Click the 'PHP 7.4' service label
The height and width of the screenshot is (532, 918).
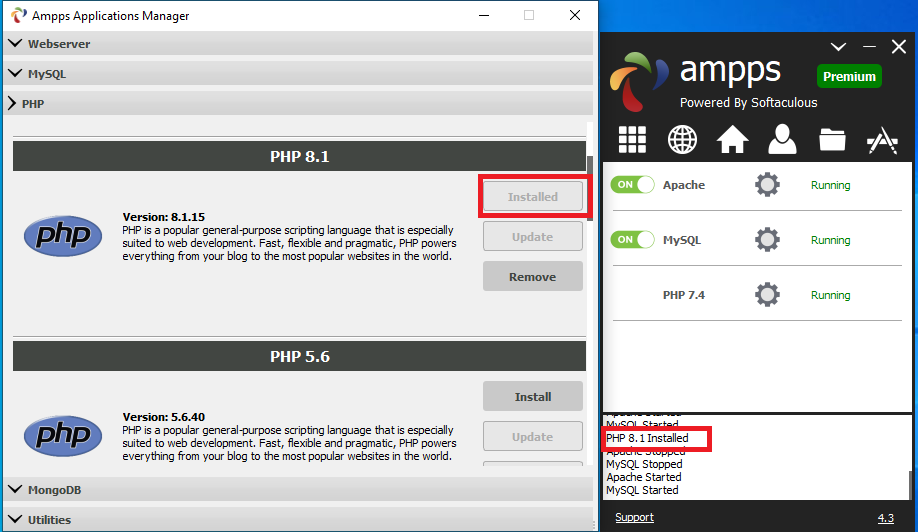pyautogui.click(x=683, y=295)
